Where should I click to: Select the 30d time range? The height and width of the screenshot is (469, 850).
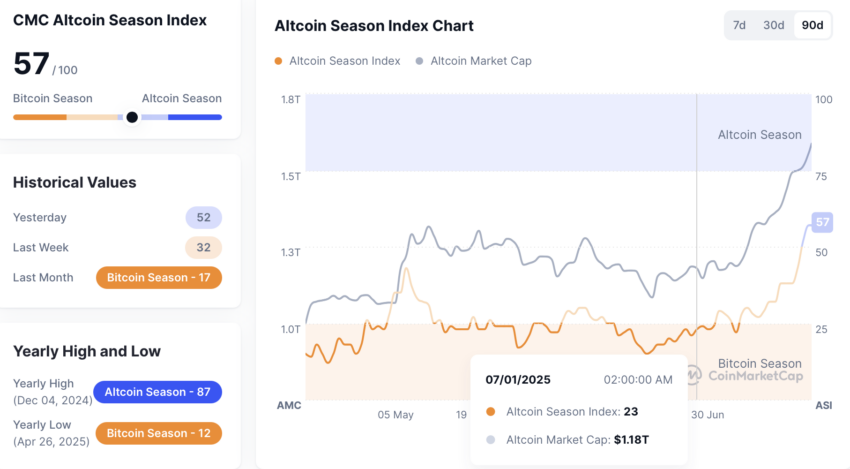point(773,25)
